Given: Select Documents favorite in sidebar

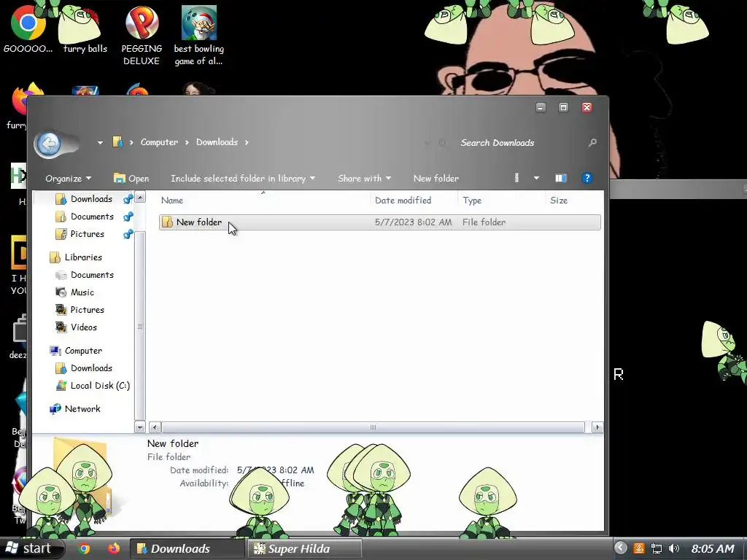Looking at the screenshot, I should (x=92, y=217).
